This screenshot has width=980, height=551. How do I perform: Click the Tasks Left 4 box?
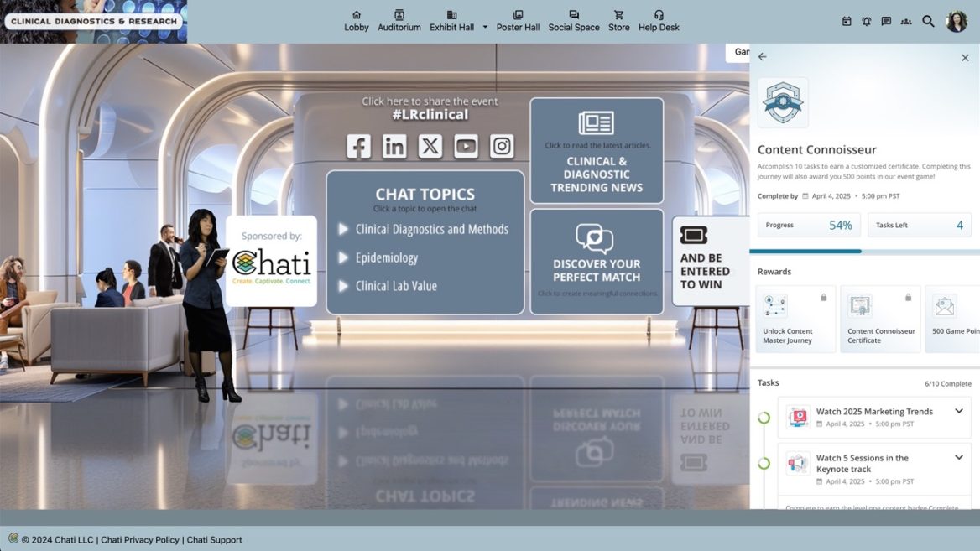(x=920, y=225)
